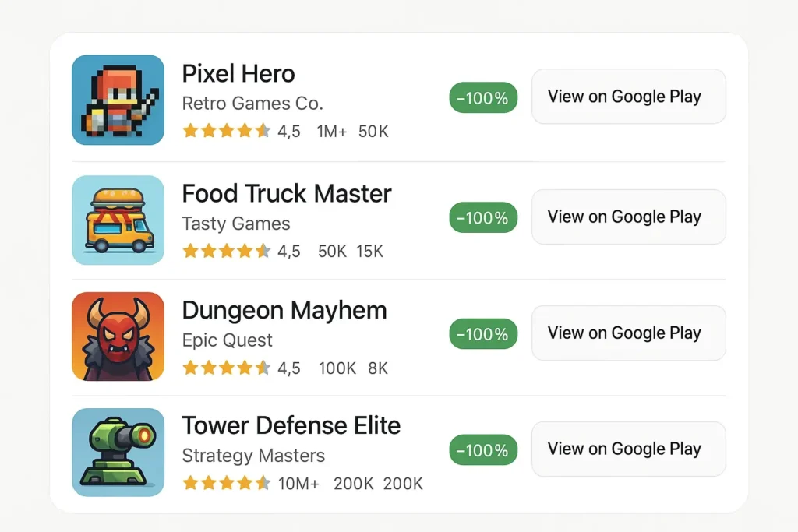Click Pixel Hero's star rating

(227, 131)
